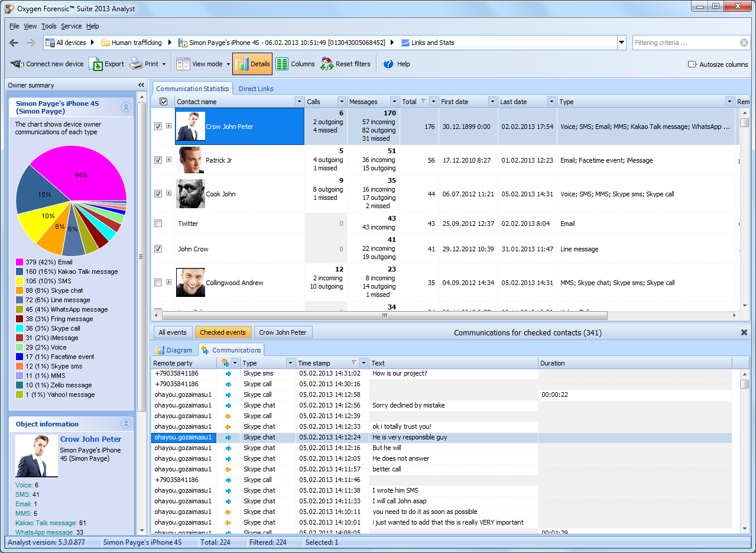Click the direction column header icon
756x553 pixels.
click(x=225, y=363)
